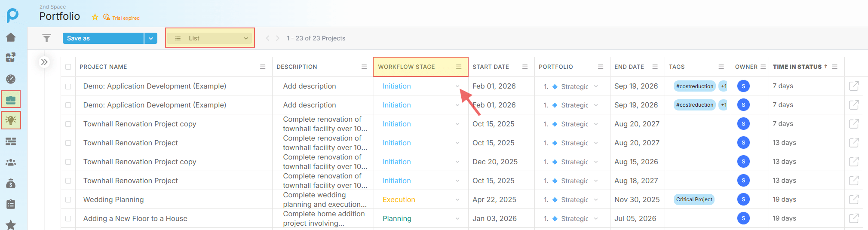The height and width of the screenshot is (230, 868).
Task: Open Wedding Planning project in new window
Action: coord(853,199)
